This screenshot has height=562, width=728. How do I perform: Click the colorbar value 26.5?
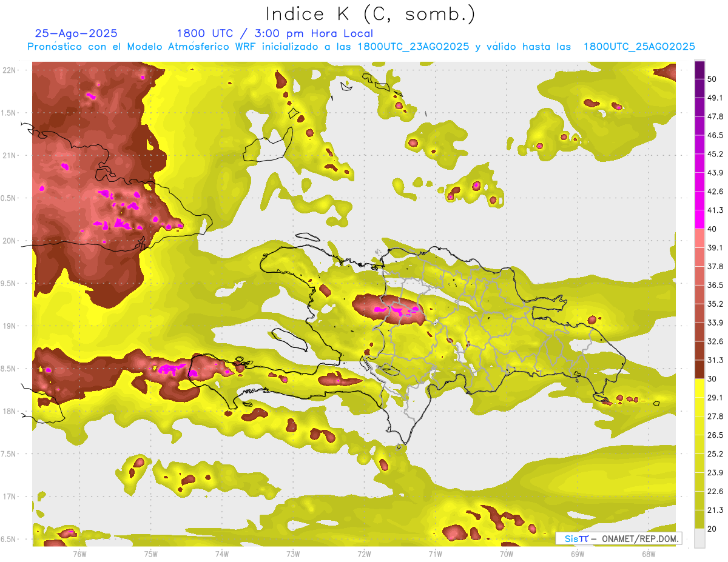(715, 435)
